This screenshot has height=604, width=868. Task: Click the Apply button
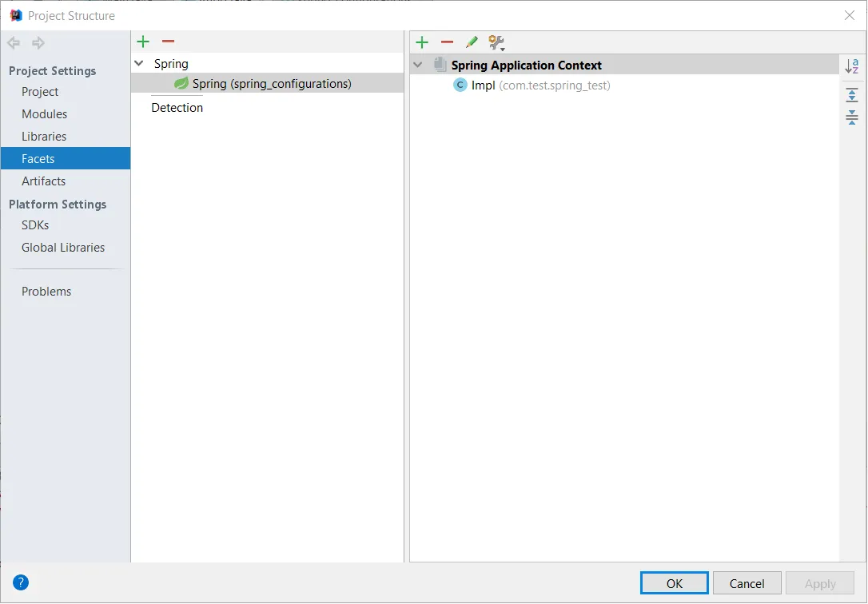[x=820, y=583]
